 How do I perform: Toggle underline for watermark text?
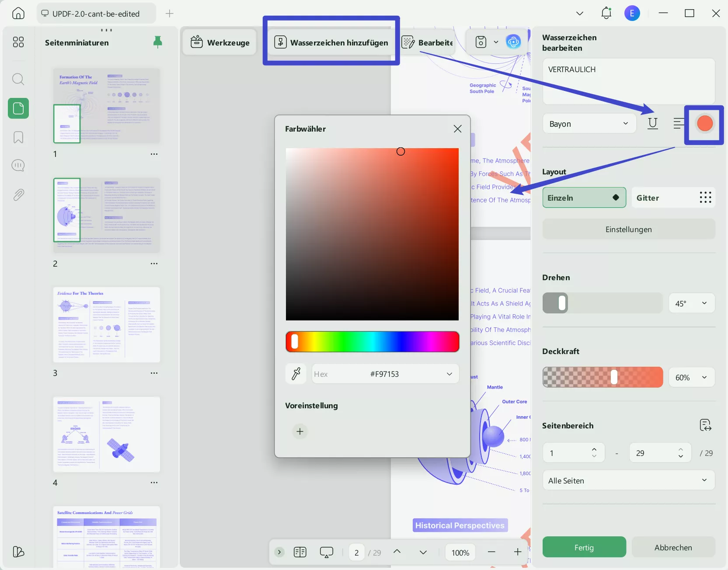click(653, 124)
